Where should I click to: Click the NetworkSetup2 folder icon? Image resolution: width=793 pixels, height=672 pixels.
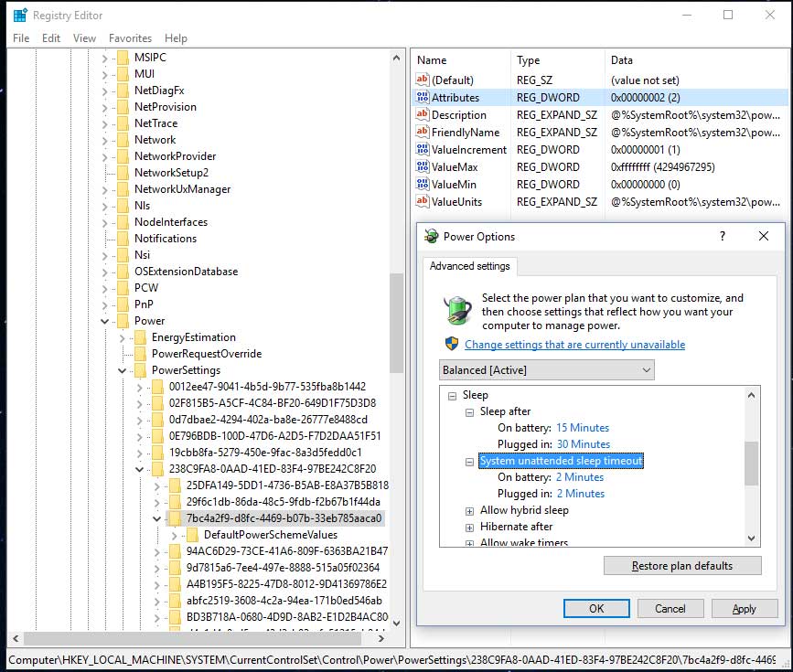tap(123, 173)
